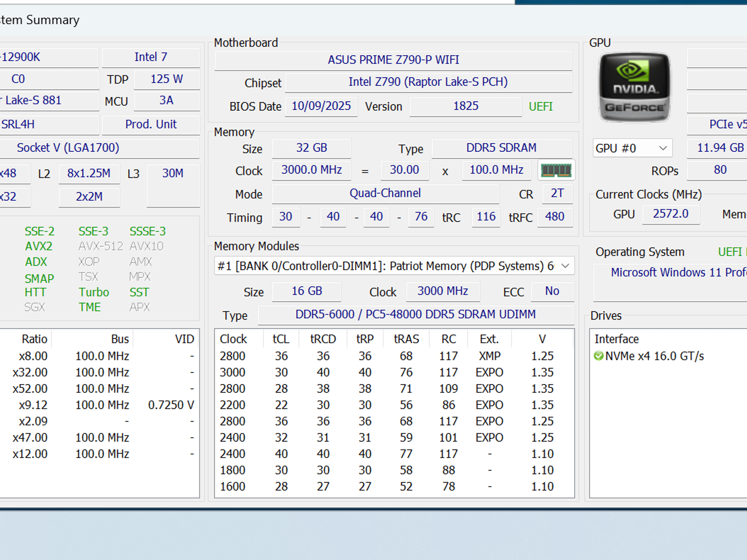This screenshot has width=747, height=560.
Task: Click the green UEFI label beside BIOS version
Action: pyautogui.click(x=541, y=106)
